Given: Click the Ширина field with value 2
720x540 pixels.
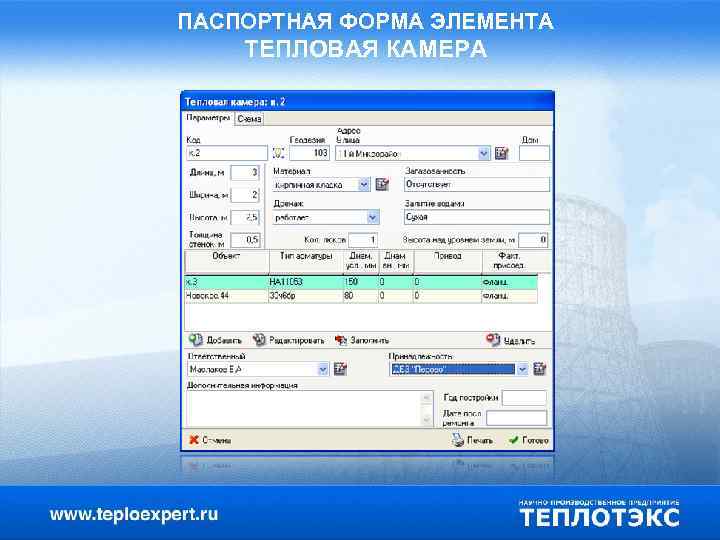Looking at the screenshot, I should 245,195.
